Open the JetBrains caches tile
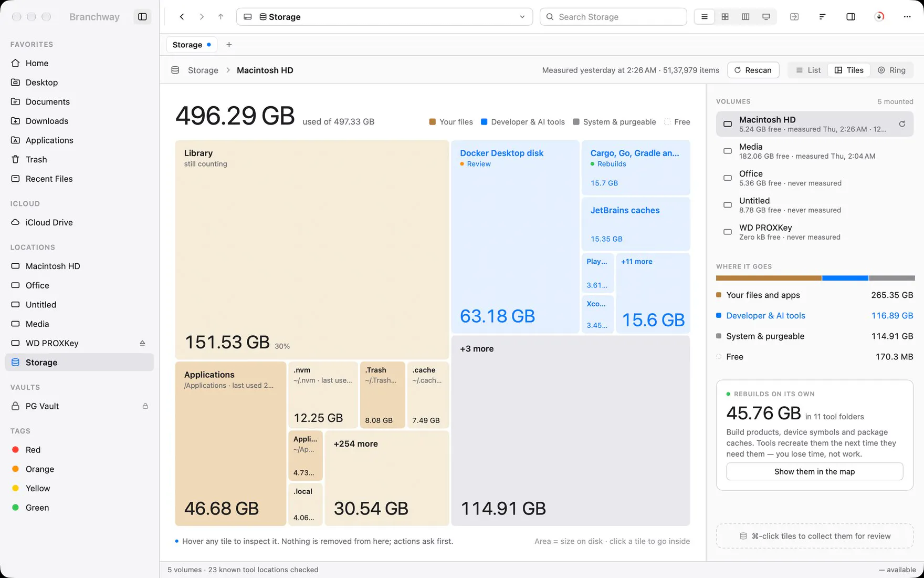Screen dimensions: 924x578 click(x=636, y=224)
